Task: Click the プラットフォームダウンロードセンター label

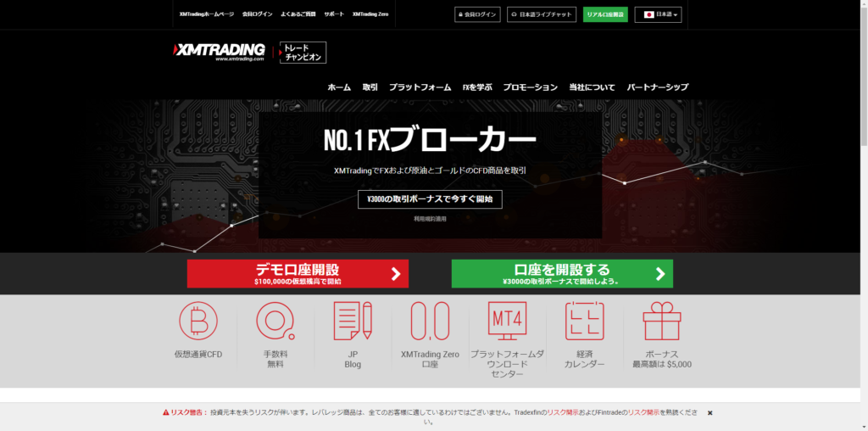Action: click(x=507, y=365)
